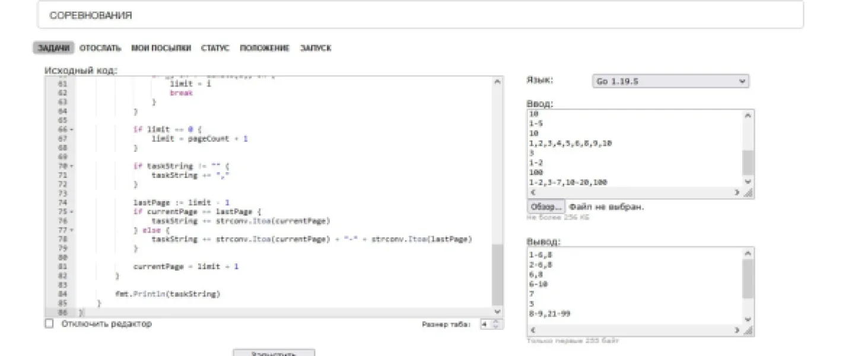This screenshot has width=868, height=356.
Task: Click the Ввод textarea resize grip
Action: pos(749,193)
